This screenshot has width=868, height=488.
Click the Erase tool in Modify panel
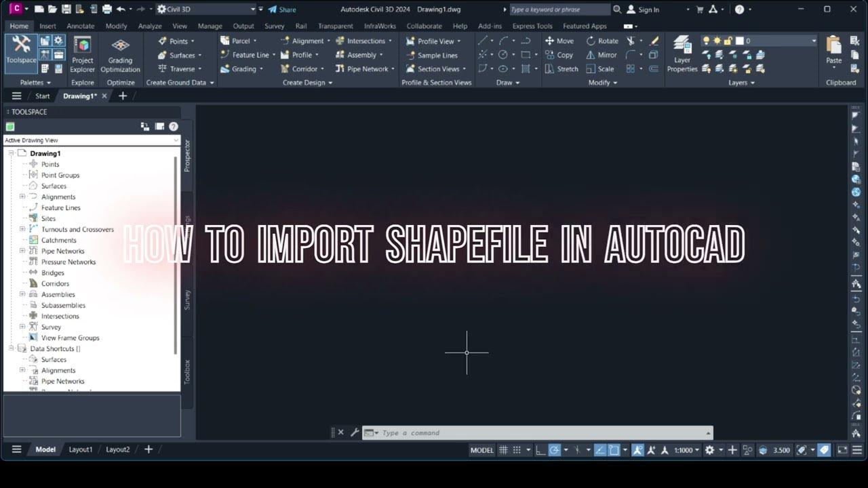(654, 41)
